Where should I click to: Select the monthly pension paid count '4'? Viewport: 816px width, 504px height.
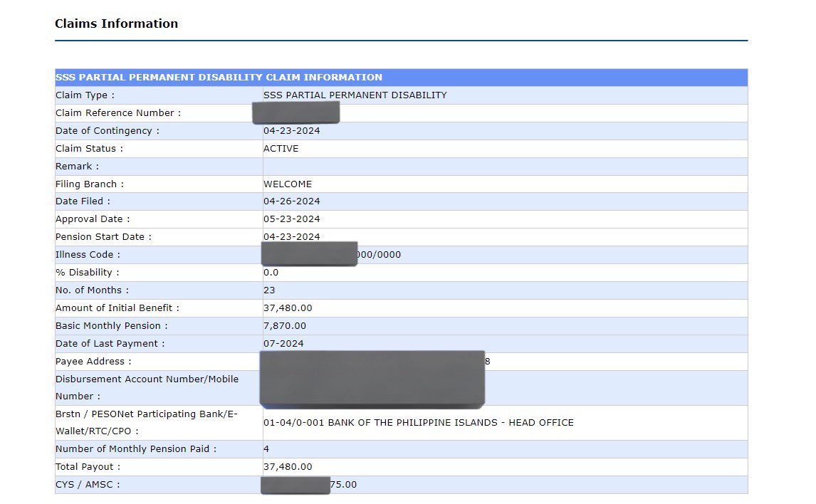[x=266, y=449]
